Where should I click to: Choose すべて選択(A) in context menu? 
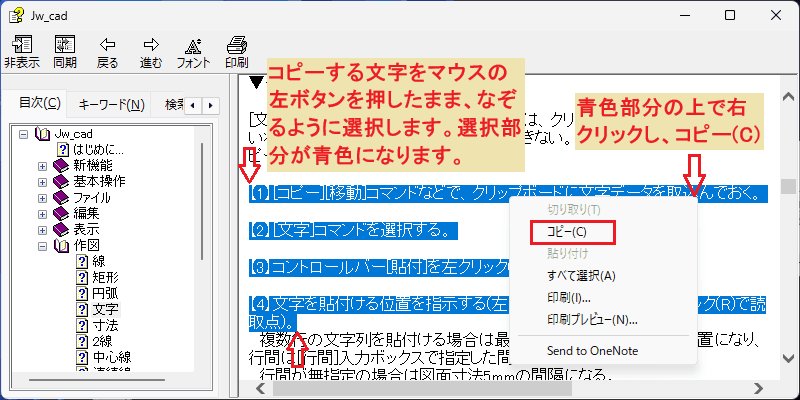581,276
